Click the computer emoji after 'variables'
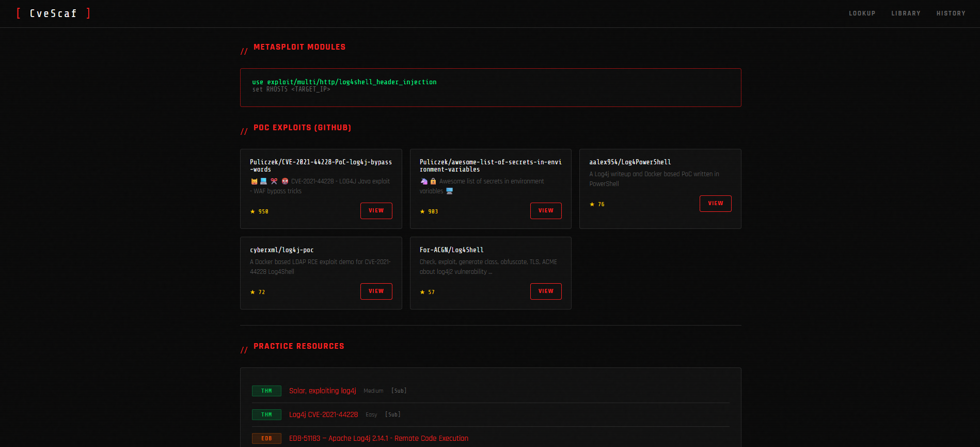The image size is (980, 447). (449, 191)
